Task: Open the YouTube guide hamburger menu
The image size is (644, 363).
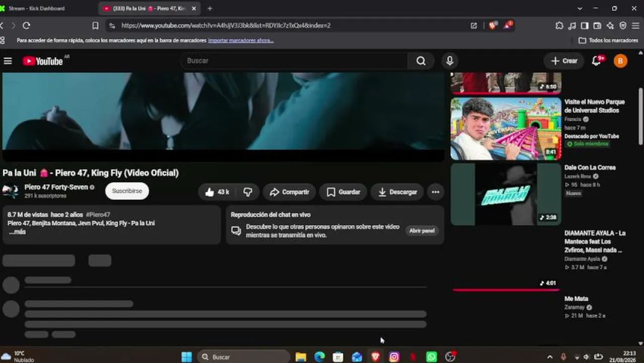Action: click(x=8, y=61)
